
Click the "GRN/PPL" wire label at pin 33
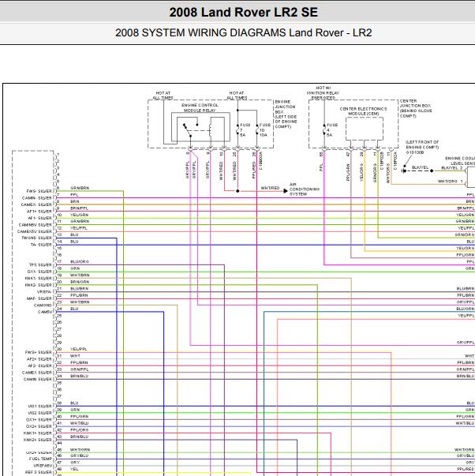pos(80,369)
